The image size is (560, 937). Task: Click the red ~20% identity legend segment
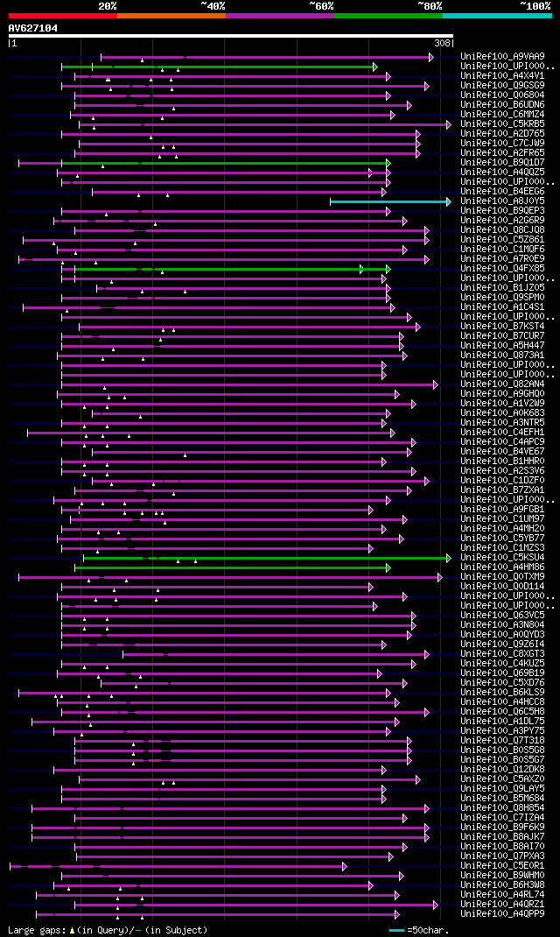pyautogui.click(x=63, y=16)
